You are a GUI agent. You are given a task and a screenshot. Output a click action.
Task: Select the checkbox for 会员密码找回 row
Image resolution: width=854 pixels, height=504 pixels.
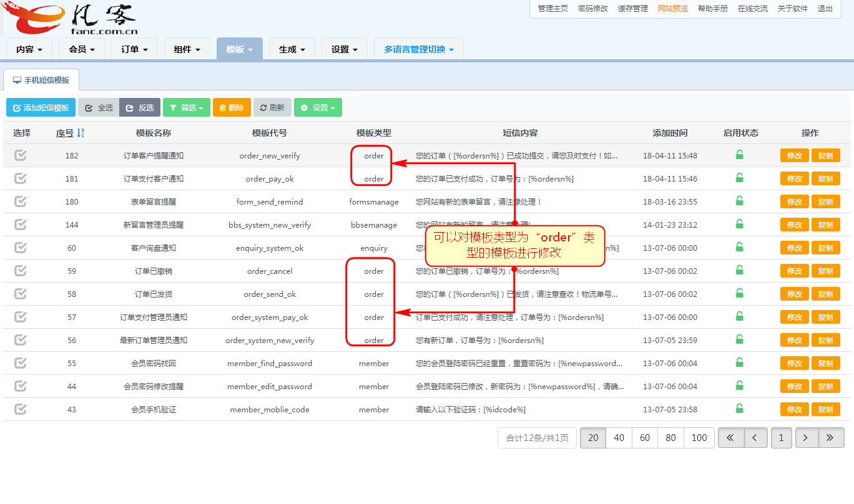21,363
